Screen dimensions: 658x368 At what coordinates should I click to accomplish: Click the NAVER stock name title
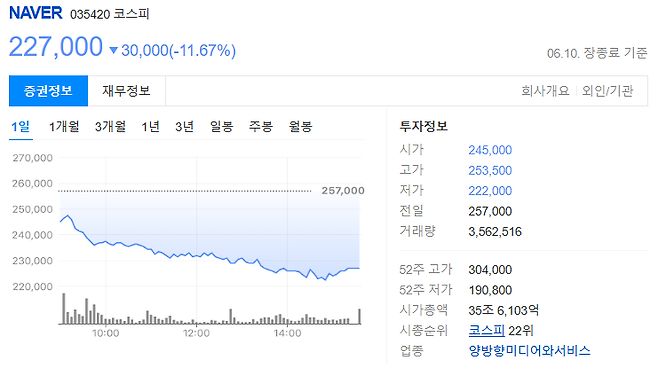pyautogui.click(x=36, y=13)
